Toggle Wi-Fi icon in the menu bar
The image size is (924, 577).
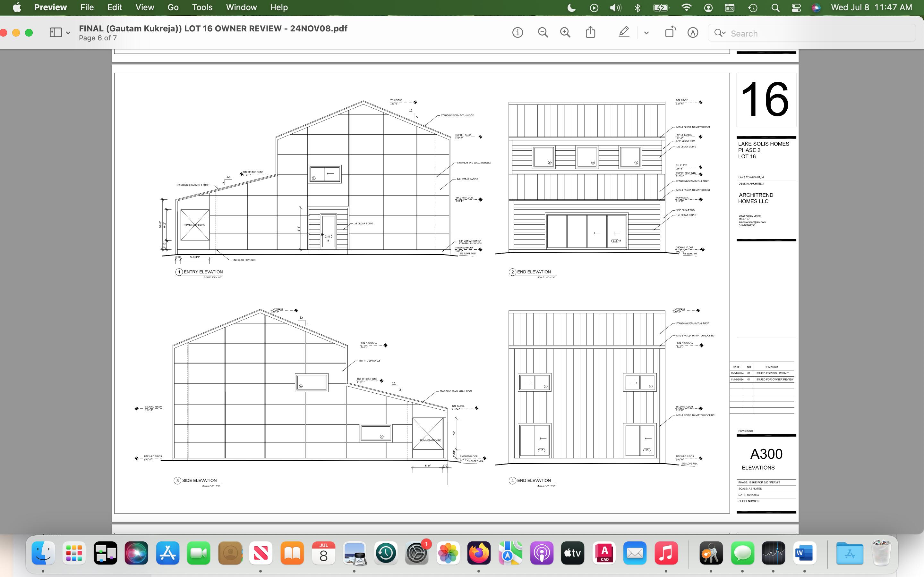point(686,8)
